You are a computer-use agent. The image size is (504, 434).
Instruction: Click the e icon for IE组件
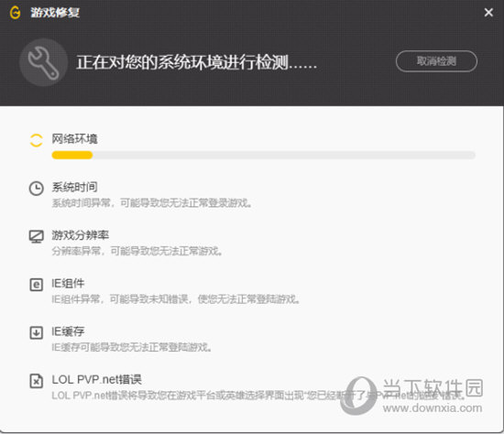[x=36, y=285]
